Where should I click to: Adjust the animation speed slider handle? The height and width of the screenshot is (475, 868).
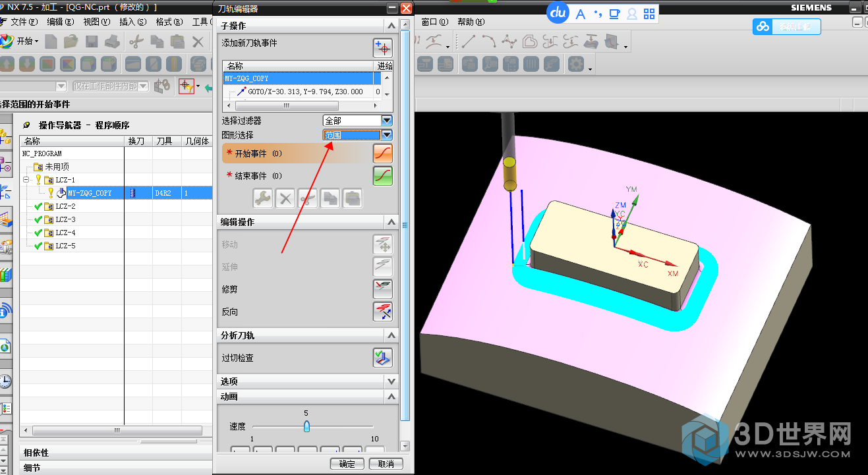pos(306,426)
